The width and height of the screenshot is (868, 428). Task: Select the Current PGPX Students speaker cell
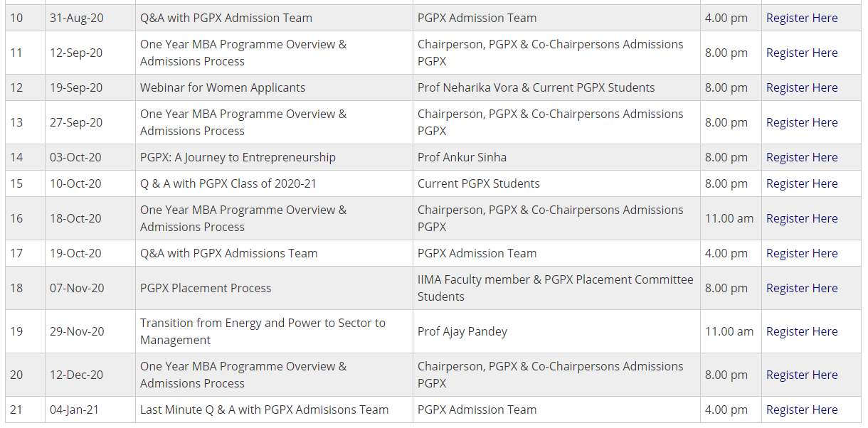[478, 183]
